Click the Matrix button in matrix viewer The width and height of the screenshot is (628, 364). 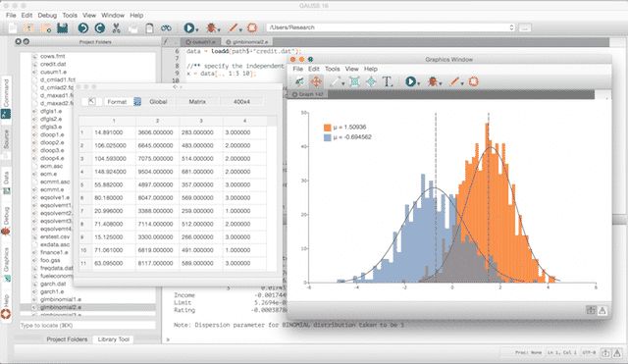point(197,102)
